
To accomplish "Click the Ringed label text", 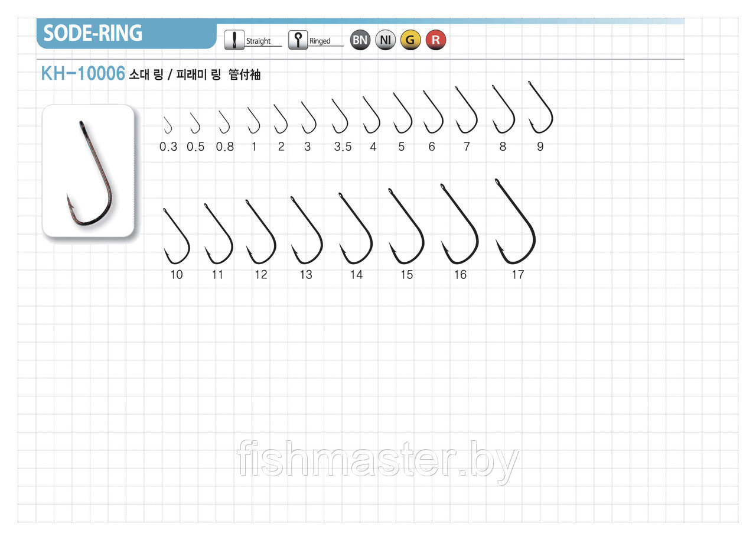I will [320, 41].
